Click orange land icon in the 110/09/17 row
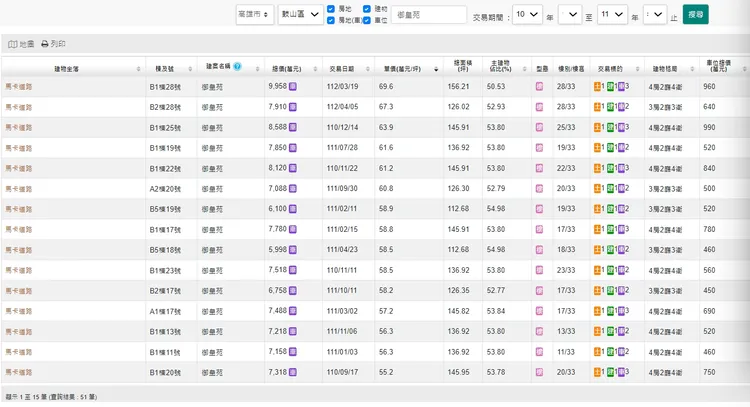Viewport: 750px width, 407px height. (x=597, y=372)
